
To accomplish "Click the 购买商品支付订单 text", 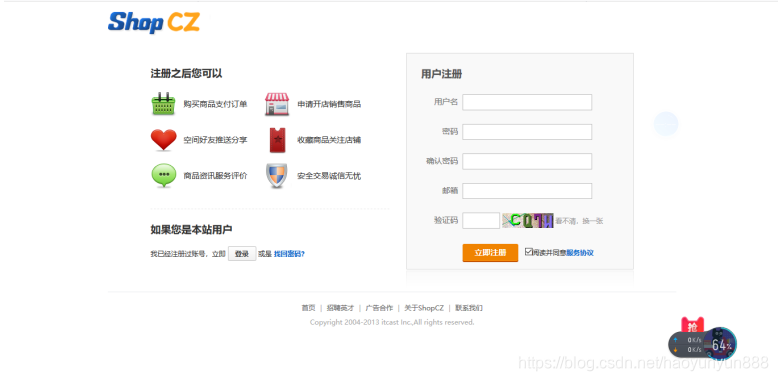I will (x=215, y=104).
